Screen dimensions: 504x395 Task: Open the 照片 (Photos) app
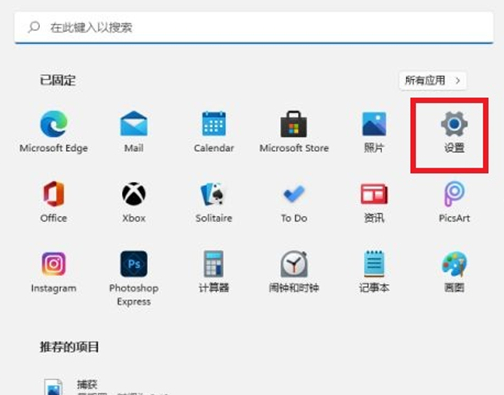pos(374,132)
